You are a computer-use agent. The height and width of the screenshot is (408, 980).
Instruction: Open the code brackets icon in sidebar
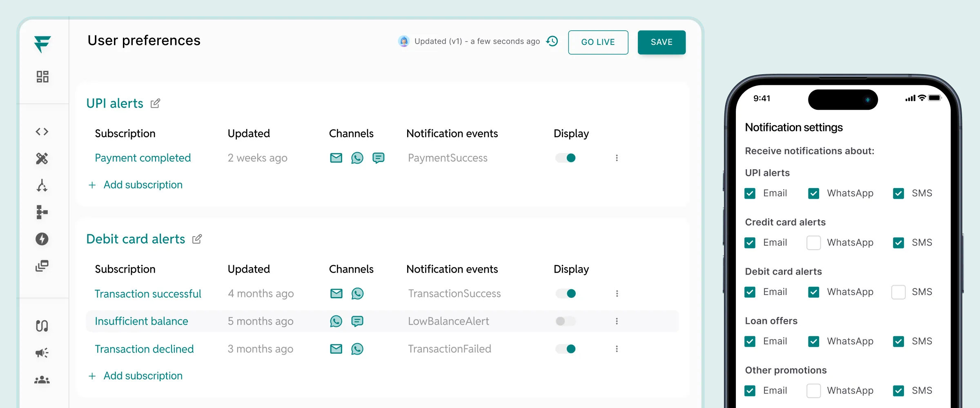(42, 132)
